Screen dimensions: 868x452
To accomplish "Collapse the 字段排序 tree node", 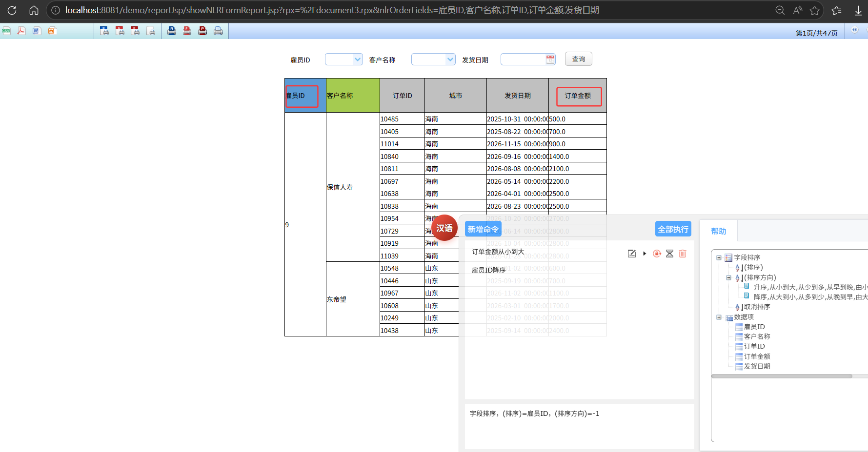I will click(719, 257).
